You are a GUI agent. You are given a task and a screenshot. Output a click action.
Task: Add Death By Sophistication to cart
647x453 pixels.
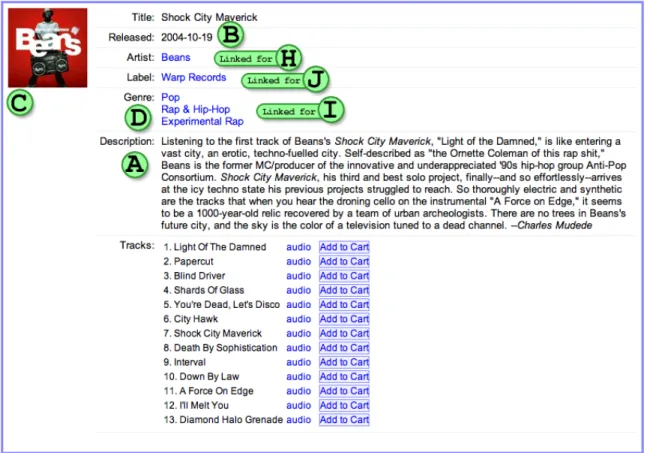click(344, 348)
